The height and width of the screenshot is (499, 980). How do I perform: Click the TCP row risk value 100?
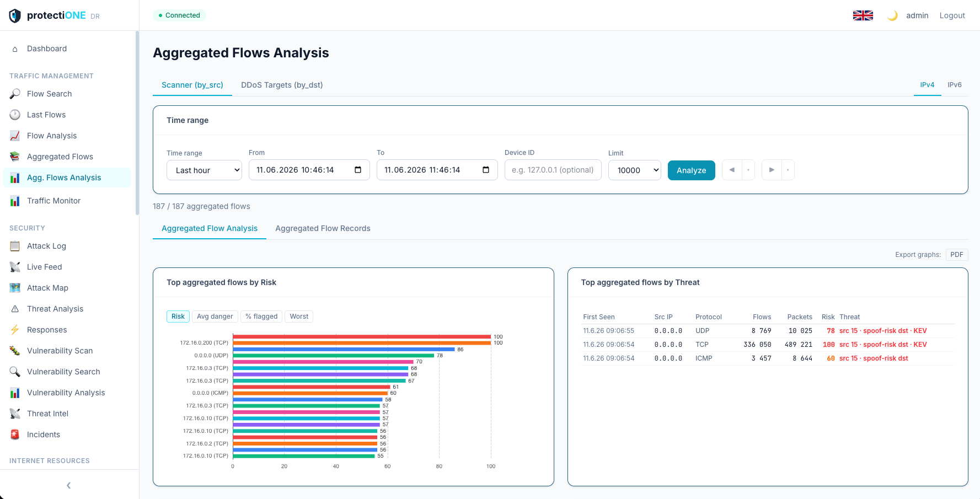828,345
